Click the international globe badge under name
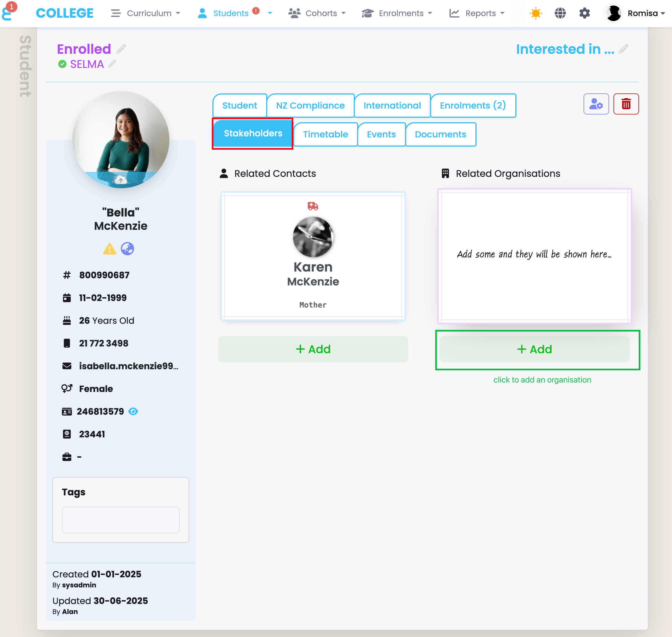 pos(127,249)
